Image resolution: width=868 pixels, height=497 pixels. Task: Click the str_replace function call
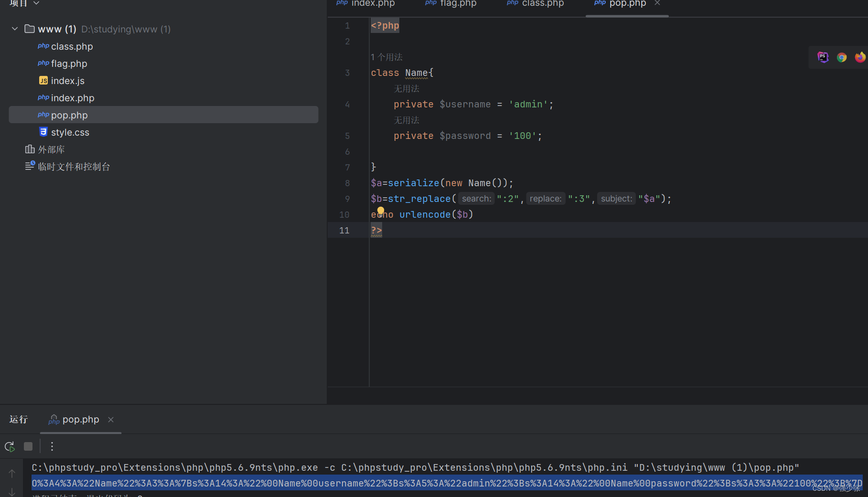point(419,199)
